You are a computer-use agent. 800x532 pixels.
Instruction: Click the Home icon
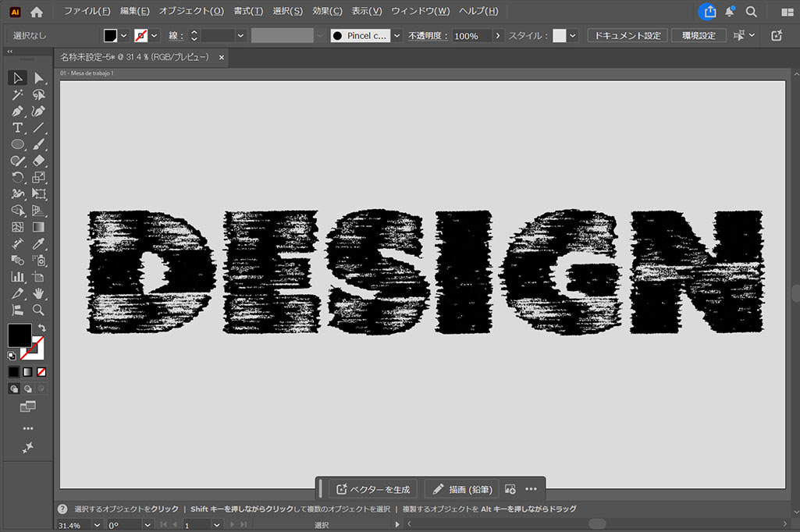click(x=37, y=12)
